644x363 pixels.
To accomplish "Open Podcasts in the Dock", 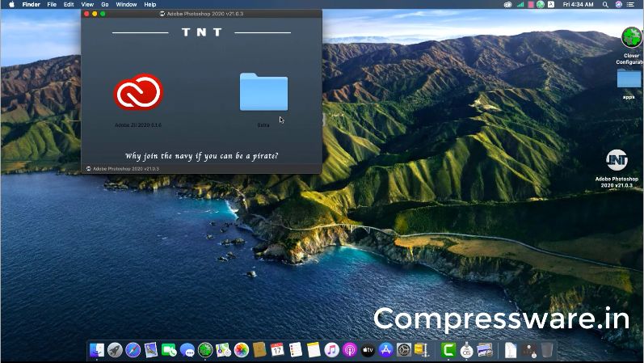I will tap(350, 350).
